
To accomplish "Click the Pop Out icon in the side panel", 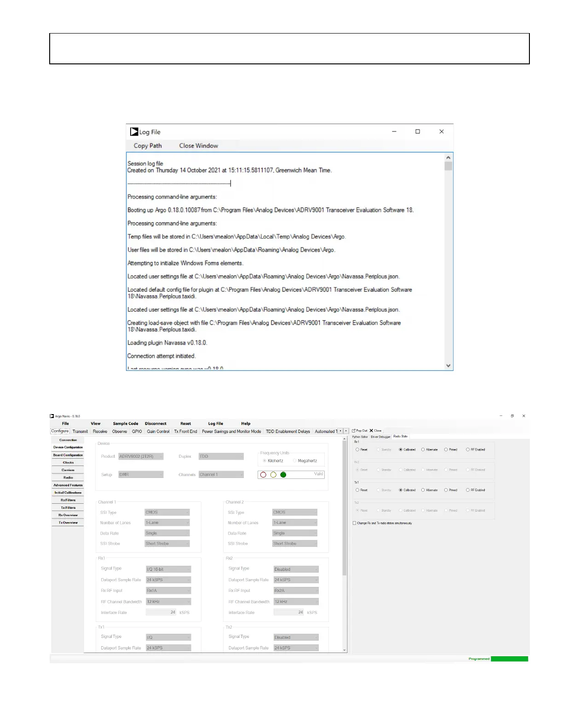I will 354,431.
